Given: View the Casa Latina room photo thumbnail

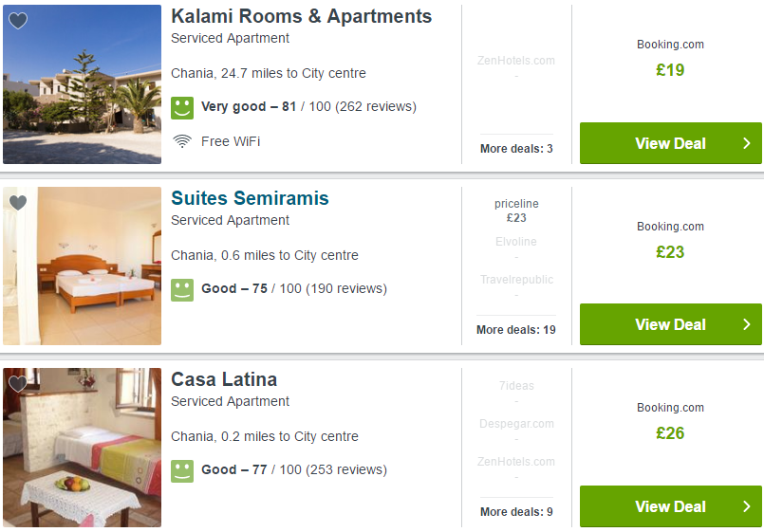Looking at the screenshot, I should pos(82,448).
